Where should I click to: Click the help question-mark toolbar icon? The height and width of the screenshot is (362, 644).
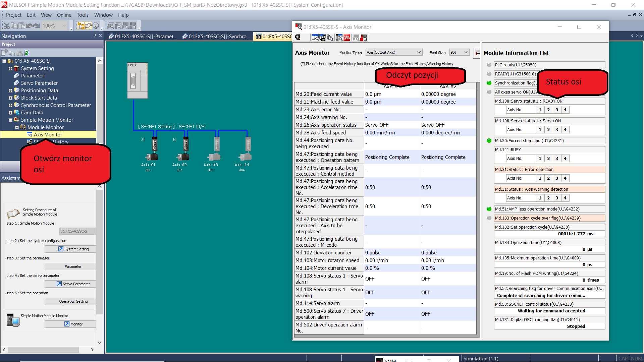pos(96,25)
